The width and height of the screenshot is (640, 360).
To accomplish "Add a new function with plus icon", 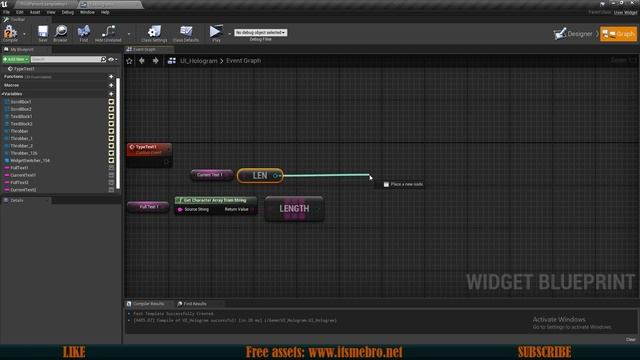I will (x=111, y=76).
